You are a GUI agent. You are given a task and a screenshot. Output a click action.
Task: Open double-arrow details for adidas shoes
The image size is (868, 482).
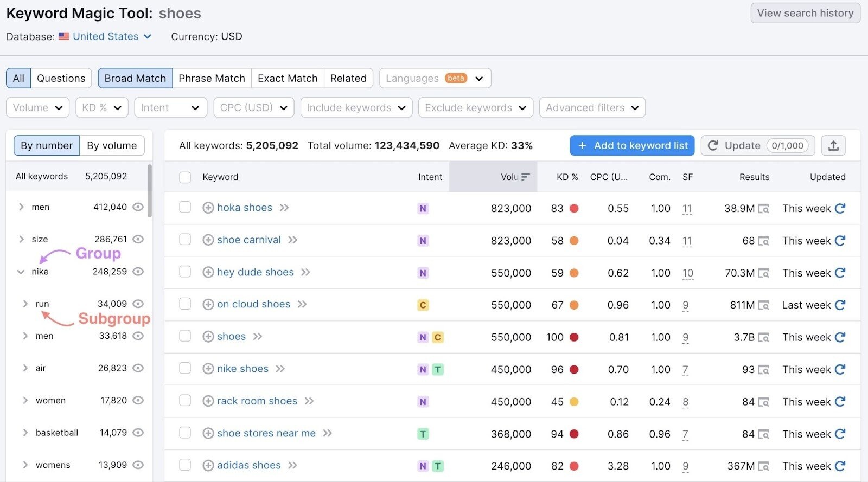click(x=293, y=465)
